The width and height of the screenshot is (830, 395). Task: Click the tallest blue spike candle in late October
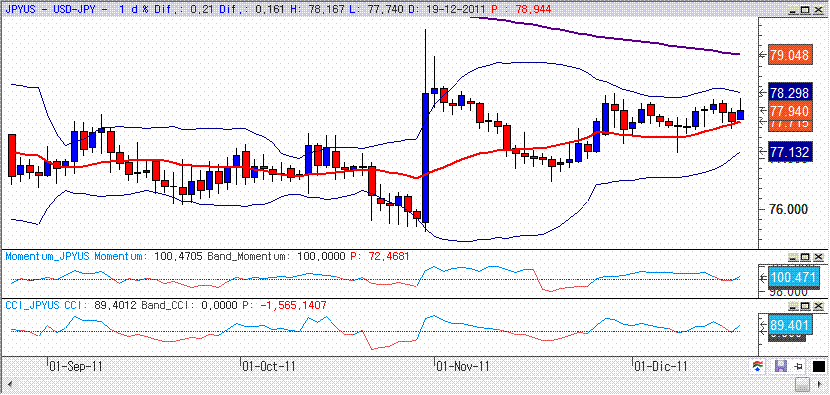point(426,158)
